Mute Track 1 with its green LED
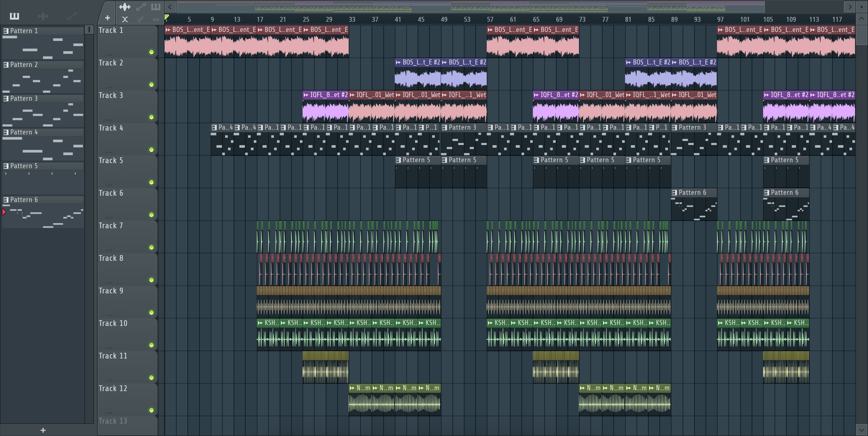Screen dimensions: 868x436 point(152,52)
